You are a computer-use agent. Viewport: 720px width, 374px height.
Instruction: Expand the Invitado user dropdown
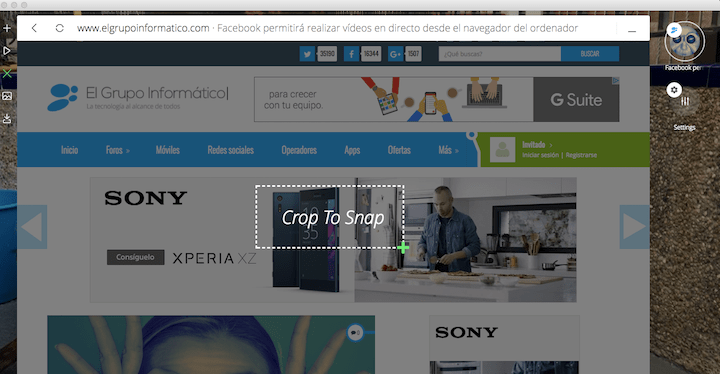tap(537, 145)
